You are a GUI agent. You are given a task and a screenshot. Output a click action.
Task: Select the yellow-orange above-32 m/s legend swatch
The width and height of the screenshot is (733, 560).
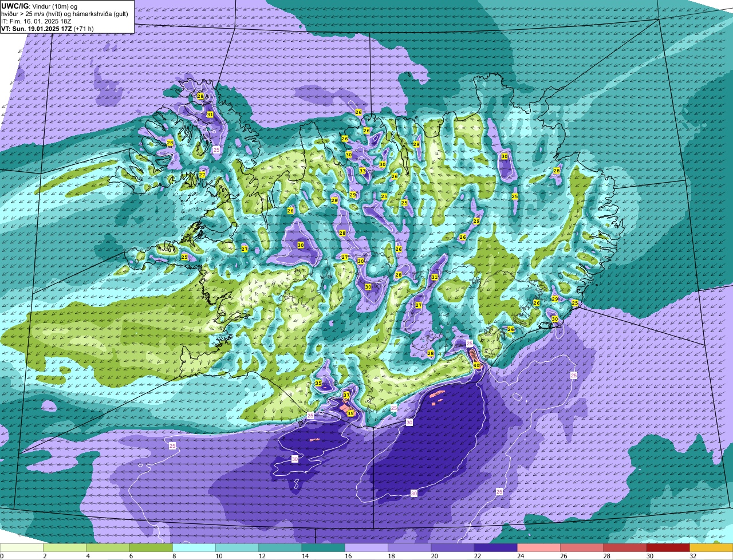[x=711, y=548]
